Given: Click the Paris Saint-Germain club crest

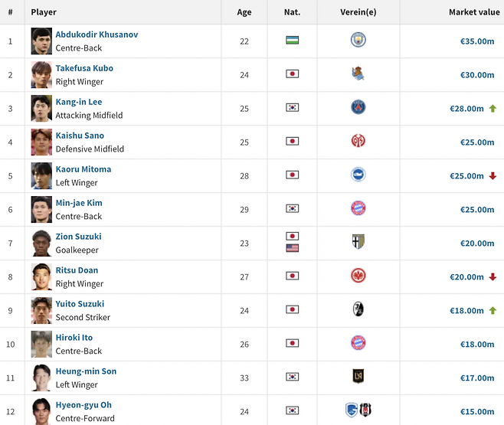Looking at the screenshot, I should point(358,108).
